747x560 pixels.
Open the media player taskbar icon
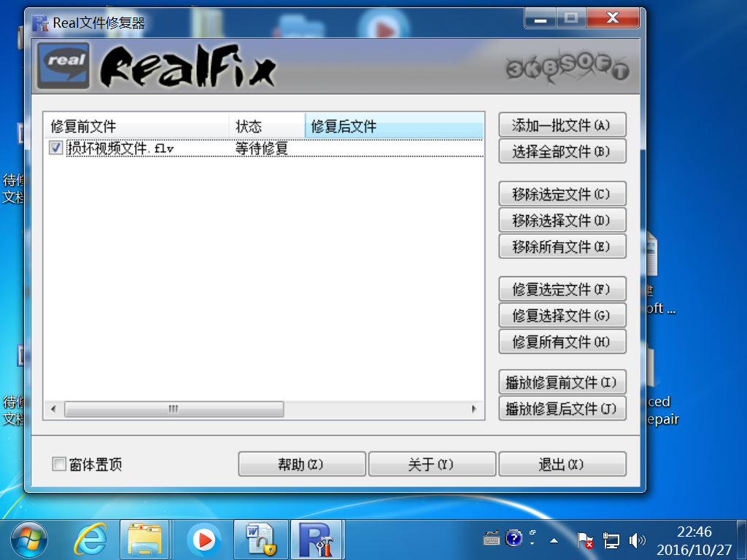click(204, 540)
